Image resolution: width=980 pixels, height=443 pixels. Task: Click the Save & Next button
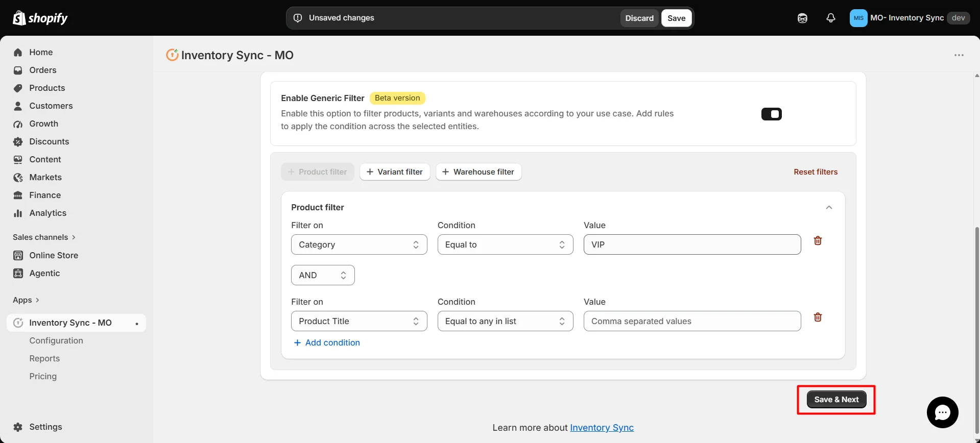pos(836,400)
